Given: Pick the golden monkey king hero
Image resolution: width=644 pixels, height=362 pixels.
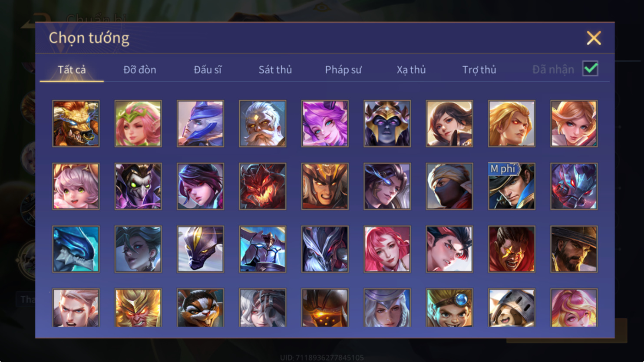Looking at the screenshot, I should point(138,308).
